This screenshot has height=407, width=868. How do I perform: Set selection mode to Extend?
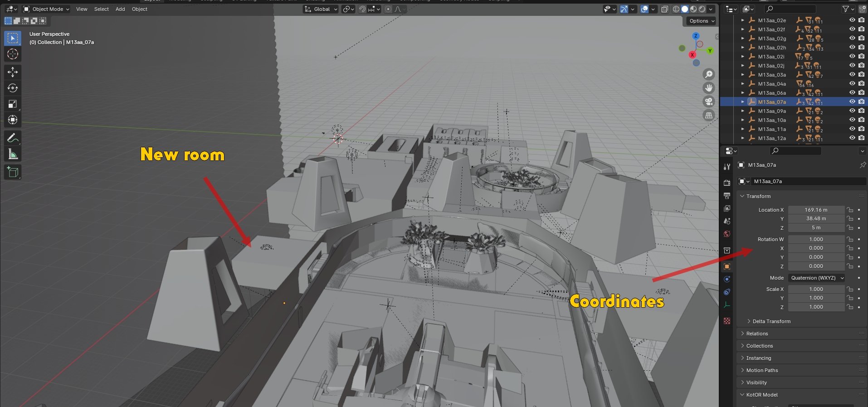pyautogui.click(x=17, y=21)
